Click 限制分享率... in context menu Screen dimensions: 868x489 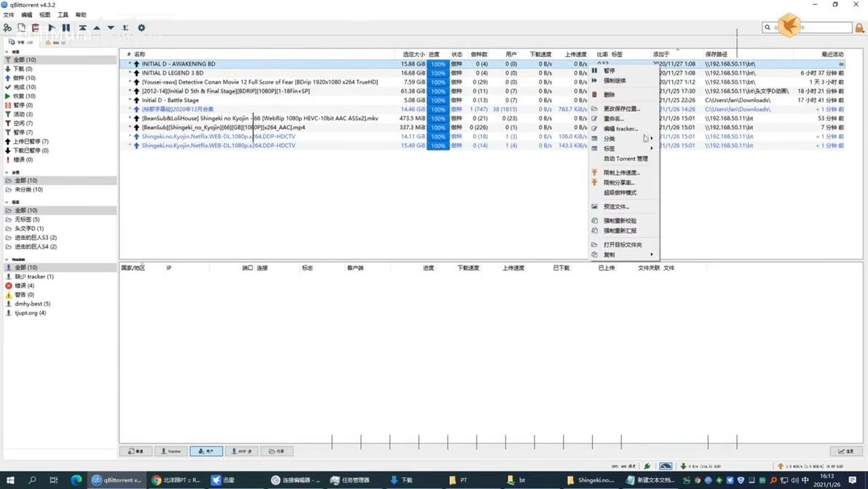(x=624, y=183)
